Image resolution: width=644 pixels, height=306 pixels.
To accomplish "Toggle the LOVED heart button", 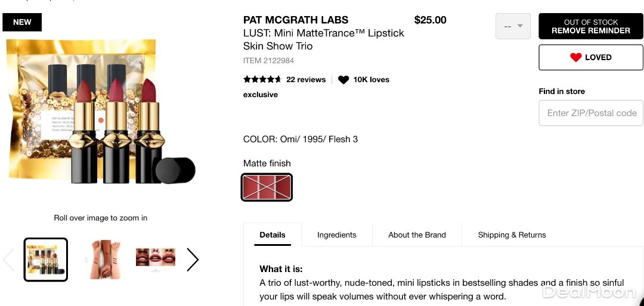I will tap(591, 57).
